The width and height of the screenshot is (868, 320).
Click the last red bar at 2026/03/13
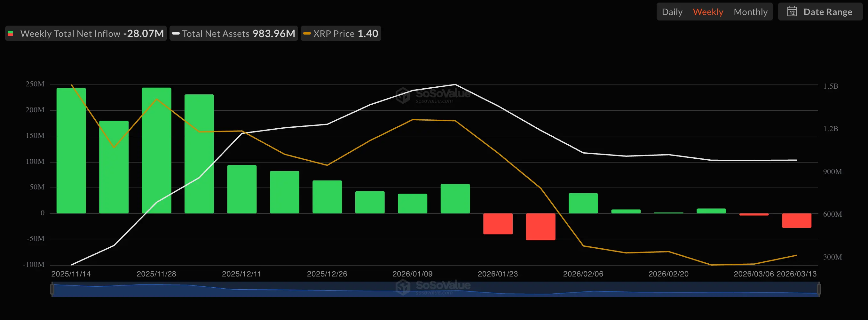click(x=797, y=220)
